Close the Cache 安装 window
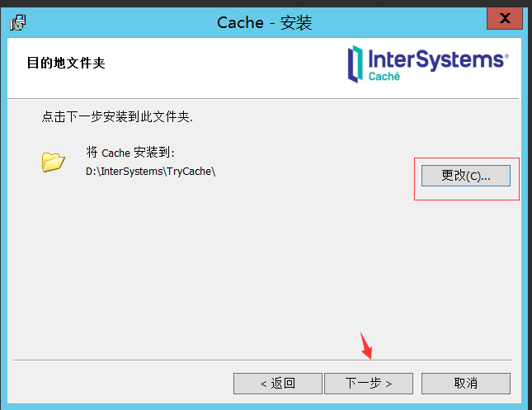Image resolution: width=532 pixels, height=410 pixels. pyautogui.click(x=505, y=18)
